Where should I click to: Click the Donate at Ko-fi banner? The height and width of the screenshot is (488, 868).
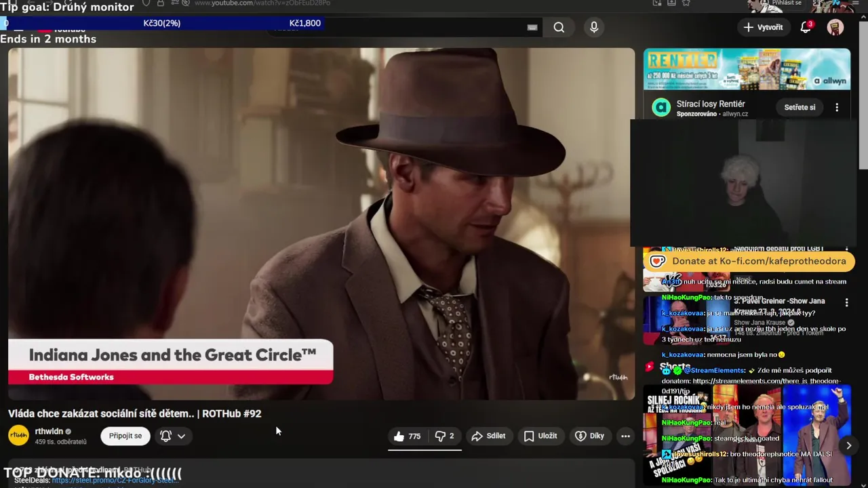749,261
